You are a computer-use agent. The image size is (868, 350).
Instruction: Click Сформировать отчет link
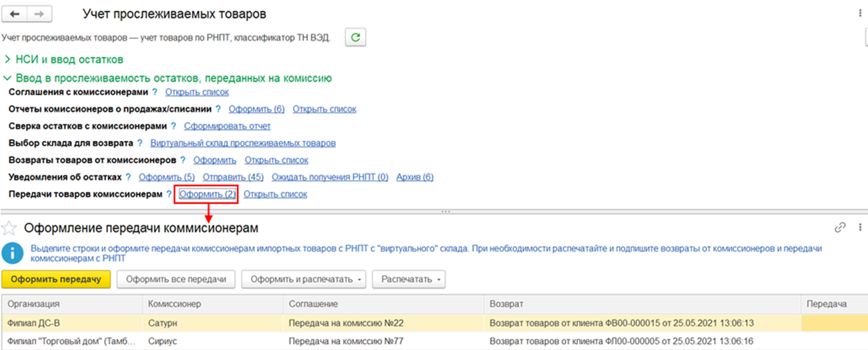227,126
